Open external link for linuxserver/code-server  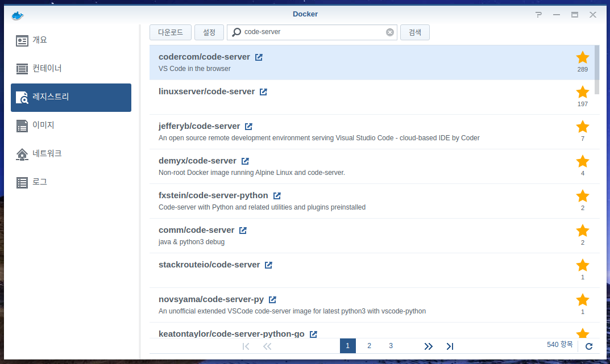click(263, 91)
